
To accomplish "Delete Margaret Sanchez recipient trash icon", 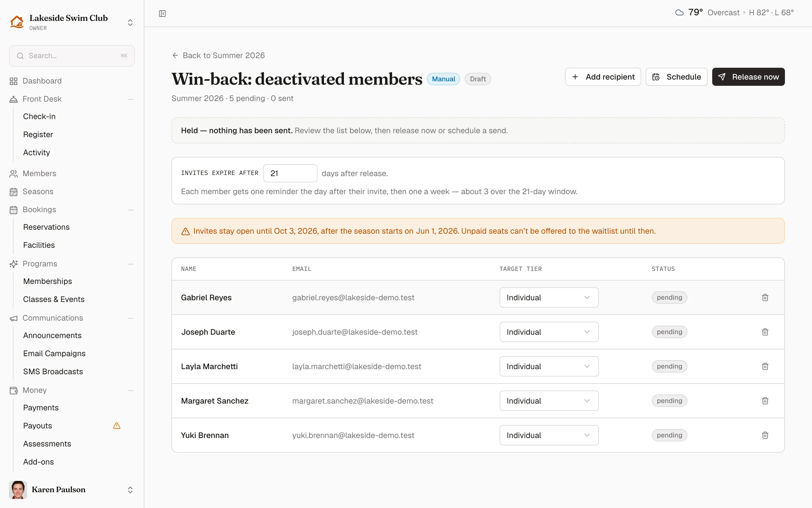I will 765,401.
